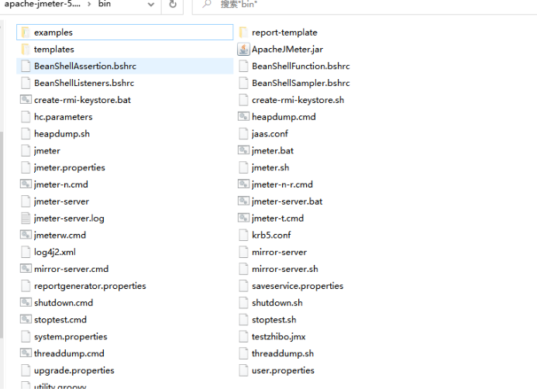Select the threaddump.sh file name
The width and height of the screenshot is (537, 392).
click(x=283, y=353)
